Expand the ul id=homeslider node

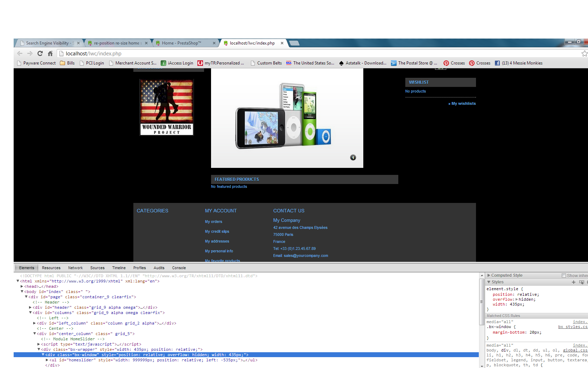pyautogui.click(x=47, y=360)
